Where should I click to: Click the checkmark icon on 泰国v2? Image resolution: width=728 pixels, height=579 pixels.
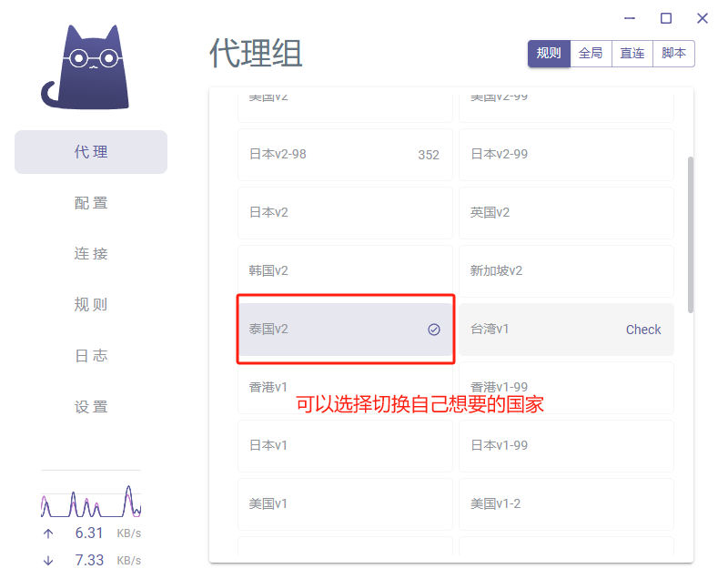click(434, 330)
